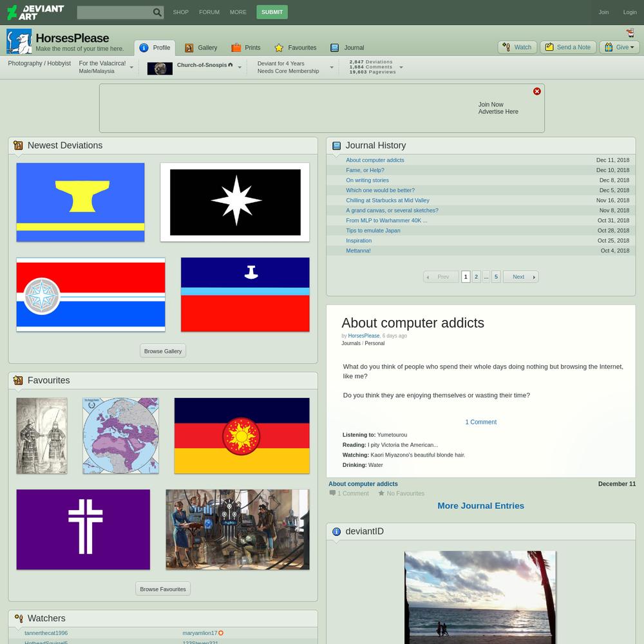Viewport: 644px width, 644px height.
Task: Expand the For the Valacirca dropdown
Action: coord(131,68)
